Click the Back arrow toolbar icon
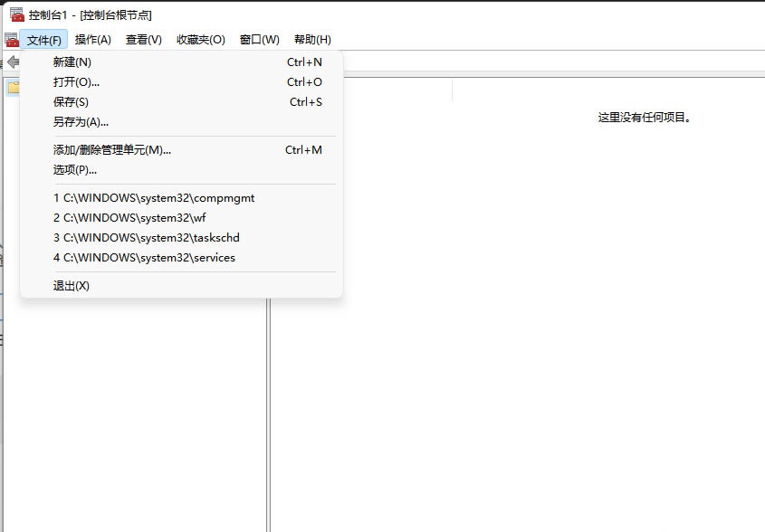This screenshot has height=532, width=765. pyautogui.click(x=13, y=62)
